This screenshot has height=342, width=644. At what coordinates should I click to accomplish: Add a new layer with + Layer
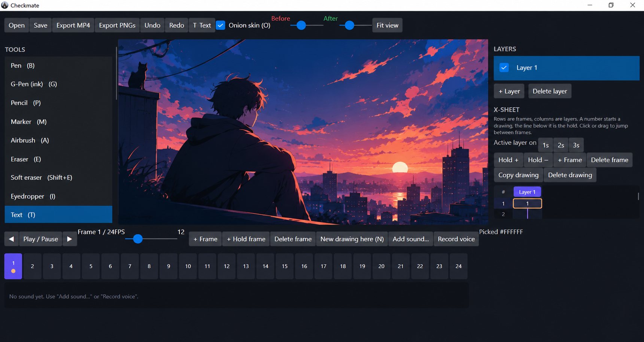click(x=509, y=91)
